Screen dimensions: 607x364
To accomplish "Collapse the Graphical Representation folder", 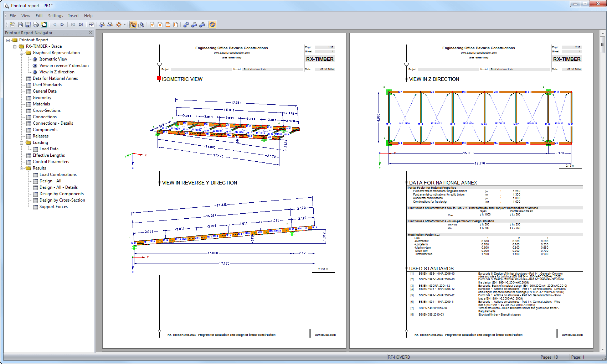I will point(22,53).
